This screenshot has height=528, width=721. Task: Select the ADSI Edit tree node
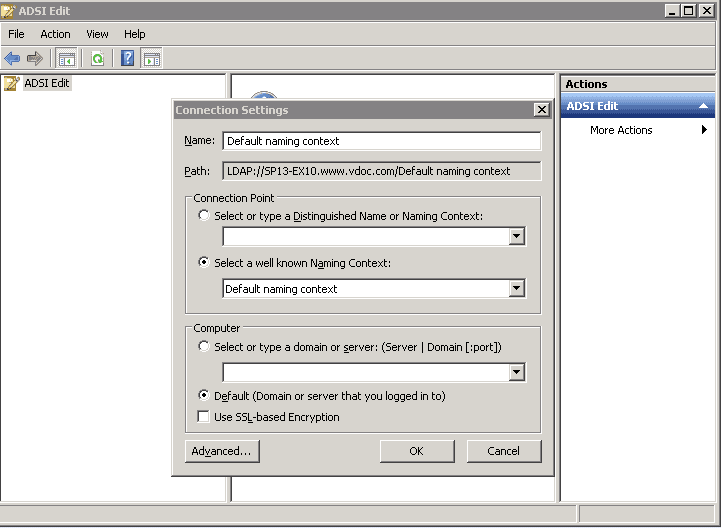(x=47, y=83)
